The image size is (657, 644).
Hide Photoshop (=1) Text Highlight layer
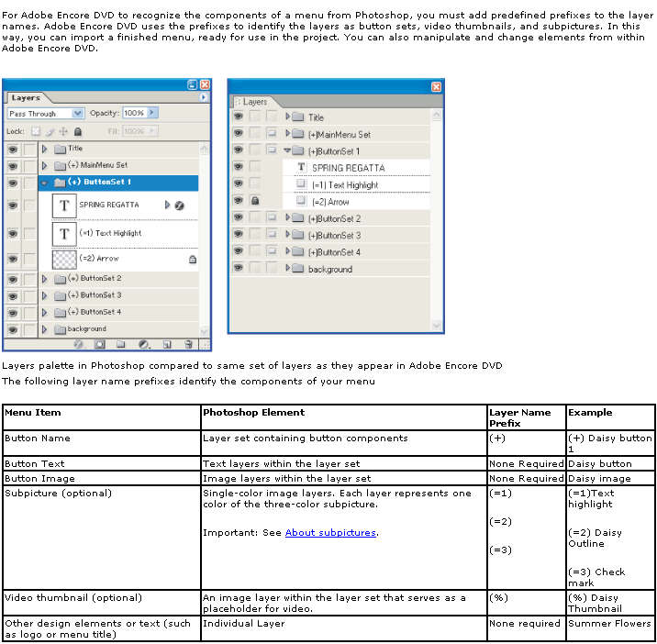(x=13, y=233)
